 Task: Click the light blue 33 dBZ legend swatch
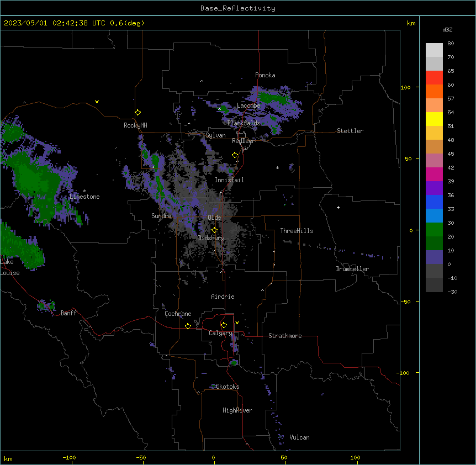point(434,215)
